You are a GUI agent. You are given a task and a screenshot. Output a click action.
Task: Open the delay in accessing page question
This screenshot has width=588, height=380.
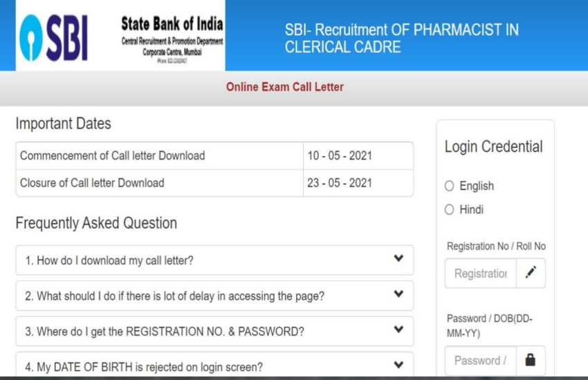click(175, 296)
